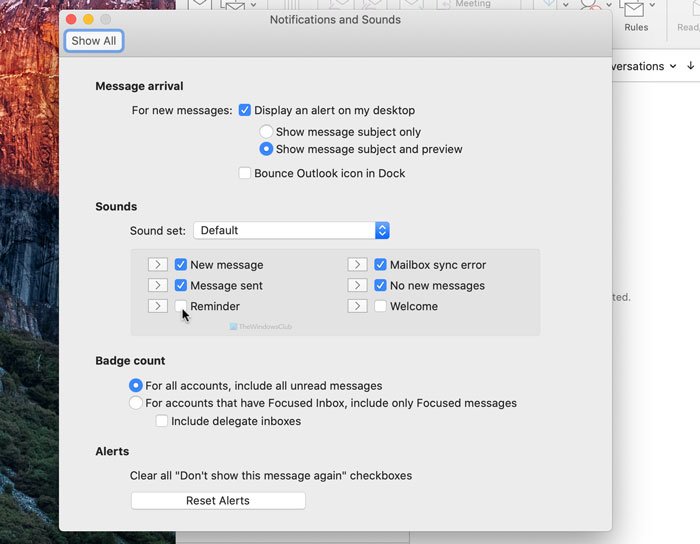Image resolution: width=700 pixels, height=544 pixels.
Task: Select Show message subject only
Action: click(266, 132)
